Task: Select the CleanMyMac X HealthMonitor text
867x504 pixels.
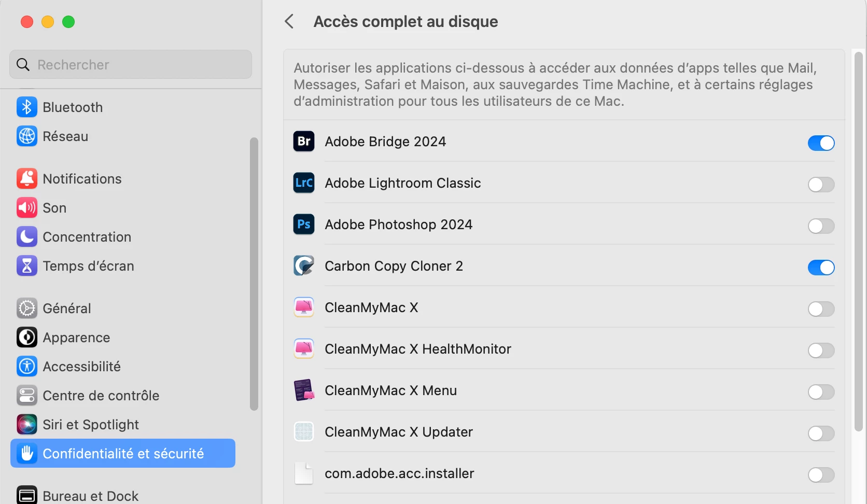Action: (418, 349)
